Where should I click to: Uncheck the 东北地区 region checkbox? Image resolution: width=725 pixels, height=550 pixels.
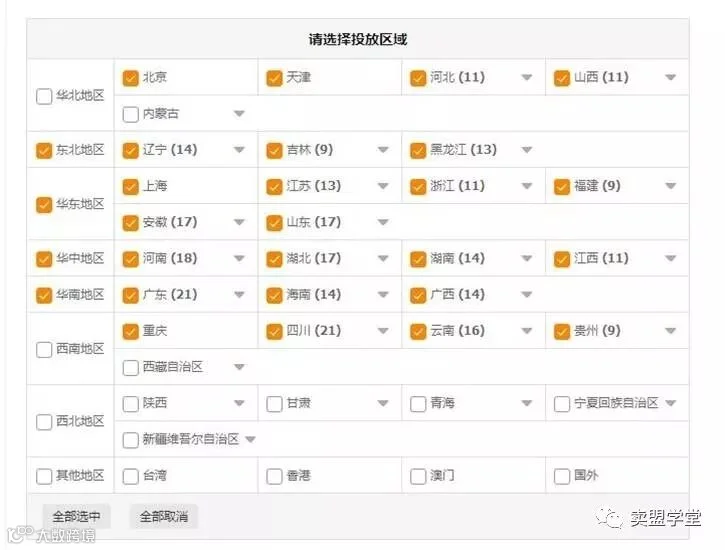[44, 150]
